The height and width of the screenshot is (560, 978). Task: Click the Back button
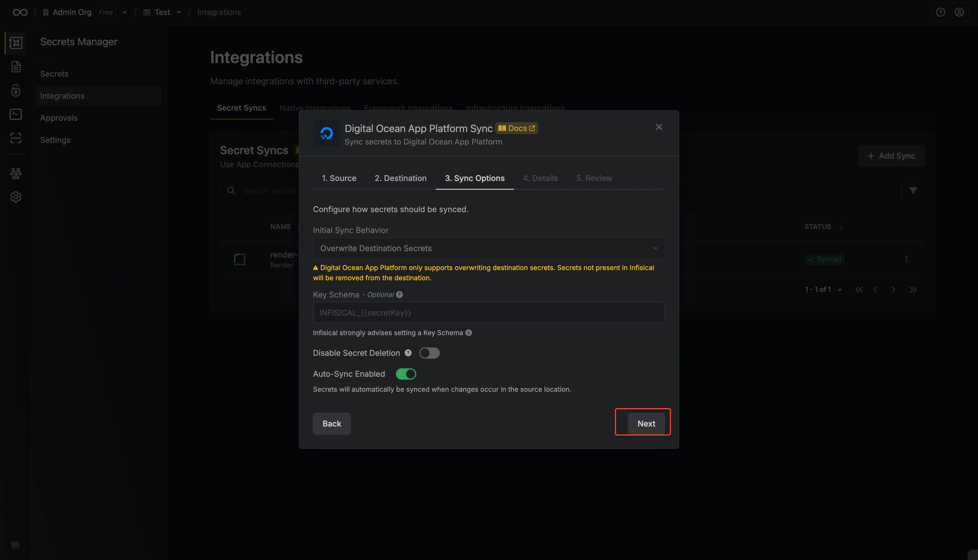[332, 423]
